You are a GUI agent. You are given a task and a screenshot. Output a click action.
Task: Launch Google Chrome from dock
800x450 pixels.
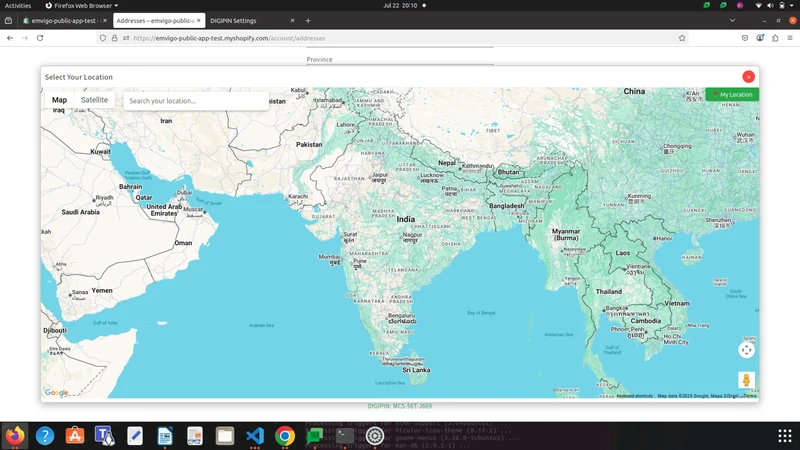pos(285,436)
